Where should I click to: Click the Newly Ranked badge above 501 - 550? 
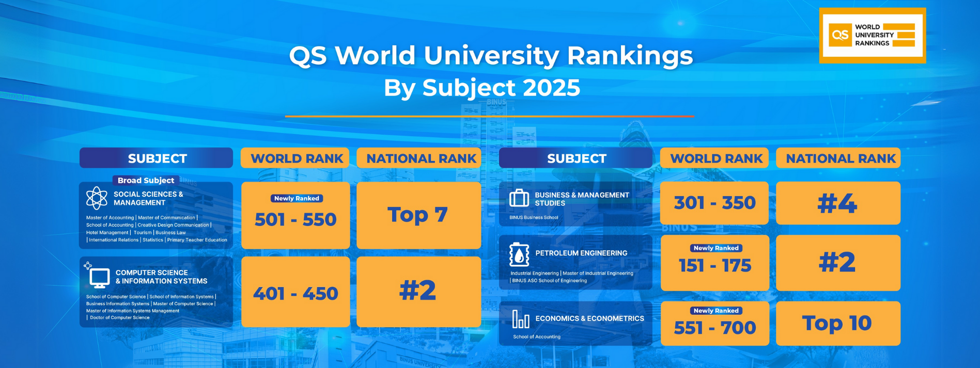pyautogui.click(x=297, y=198)
